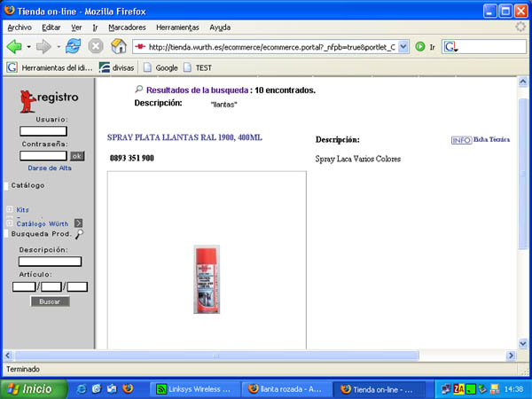
Task: Open the Editar menu
Action: click(x=51, y=27)
